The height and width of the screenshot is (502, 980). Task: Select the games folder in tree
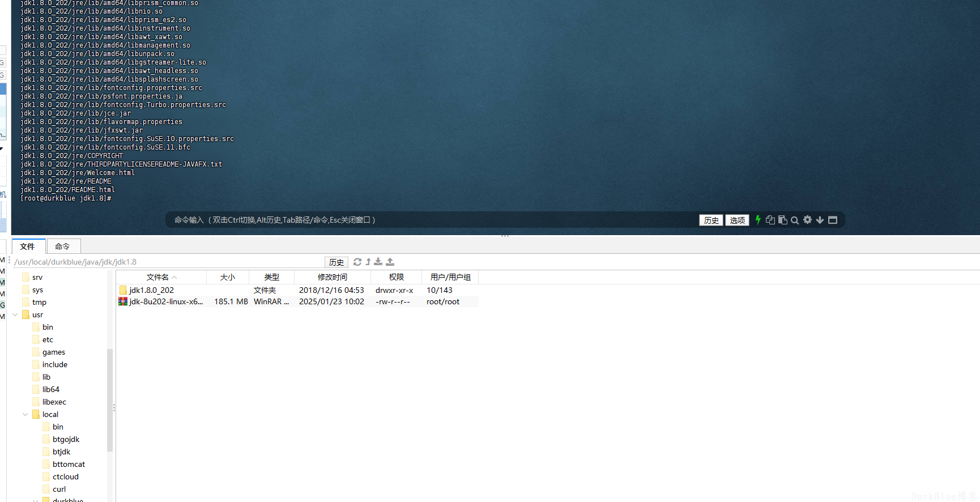pyautogui.click(x=54, y=352)
